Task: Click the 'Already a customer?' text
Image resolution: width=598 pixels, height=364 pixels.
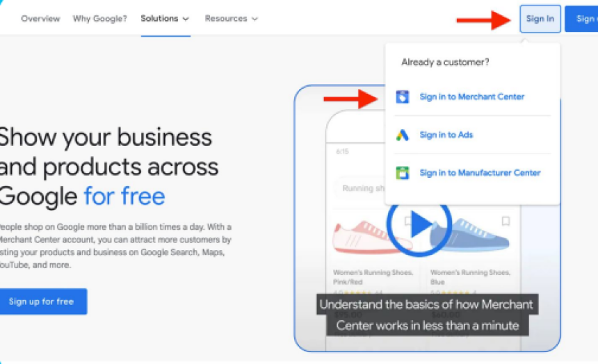Action: pyautogui.click(x=445, y=62)
